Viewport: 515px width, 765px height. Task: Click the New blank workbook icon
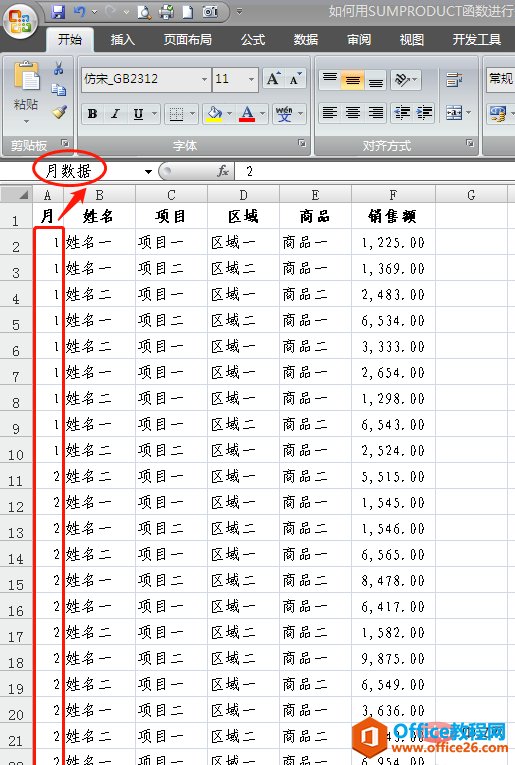point(188,12)
